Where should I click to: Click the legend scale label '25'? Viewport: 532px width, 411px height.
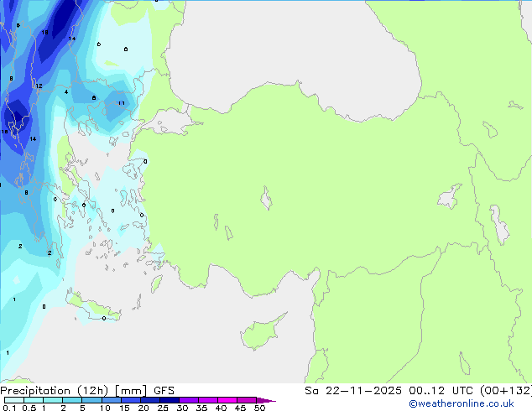[x=163, y=408]
